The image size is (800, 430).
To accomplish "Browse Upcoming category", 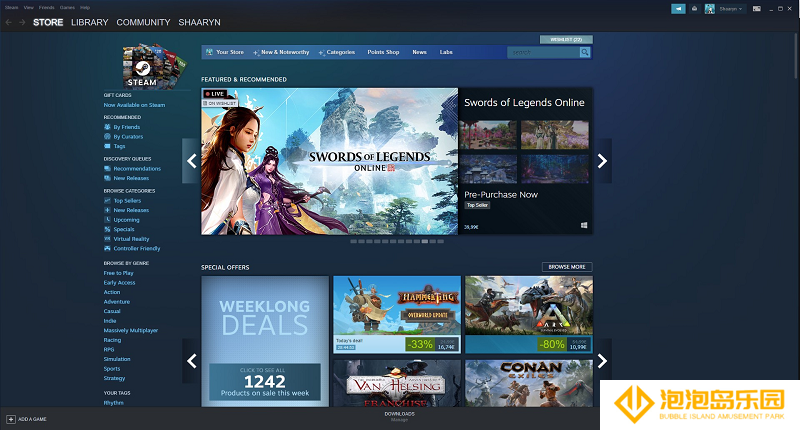I will pyautogui.click(x=126, y=220).
